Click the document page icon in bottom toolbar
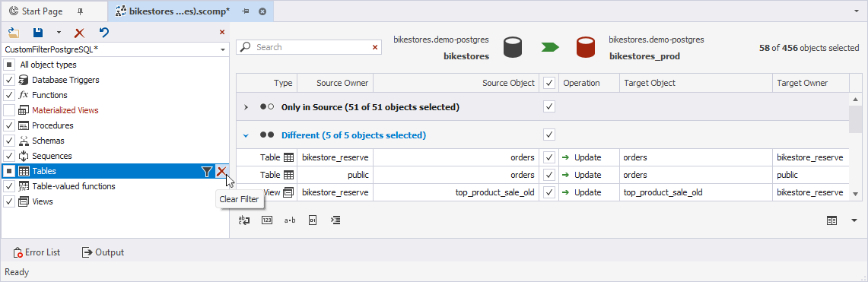868x282 pixels. pyautogui.click(x=312, y=220)
